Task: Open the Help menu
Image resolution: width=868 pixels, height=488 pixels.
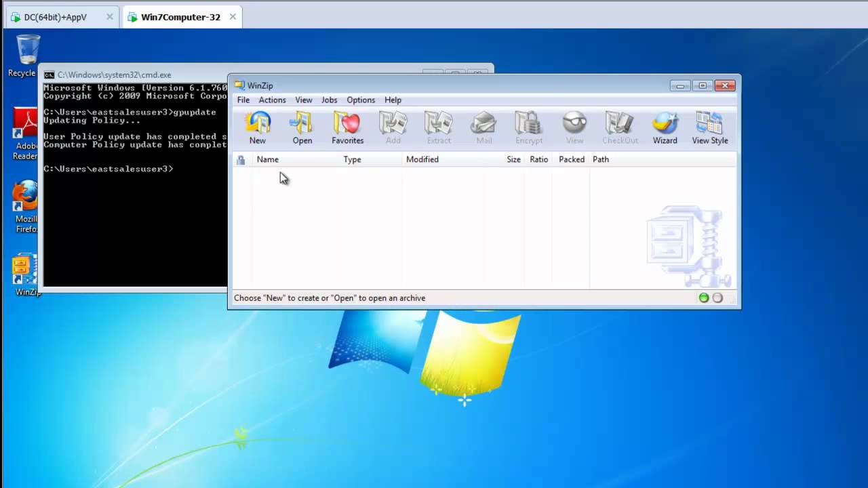Action: pyautogui.click(x=393, y=100)
